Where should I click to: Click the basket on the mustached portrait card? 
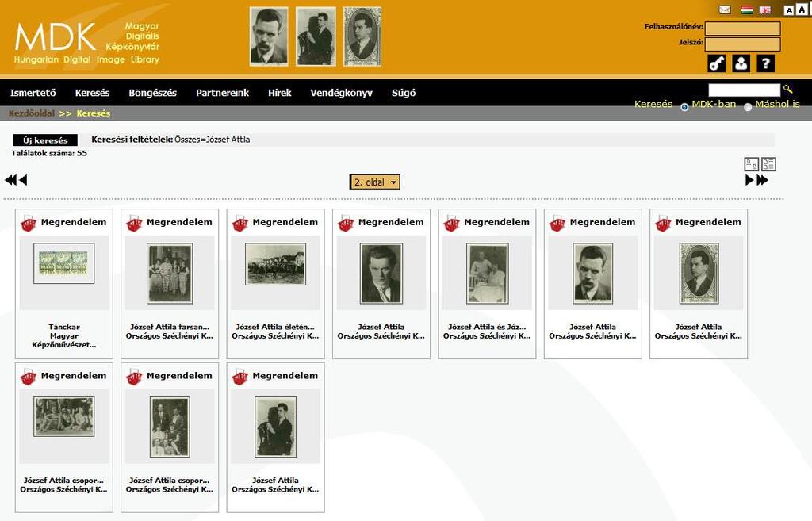pyautogui.click(x=557, y=223)
